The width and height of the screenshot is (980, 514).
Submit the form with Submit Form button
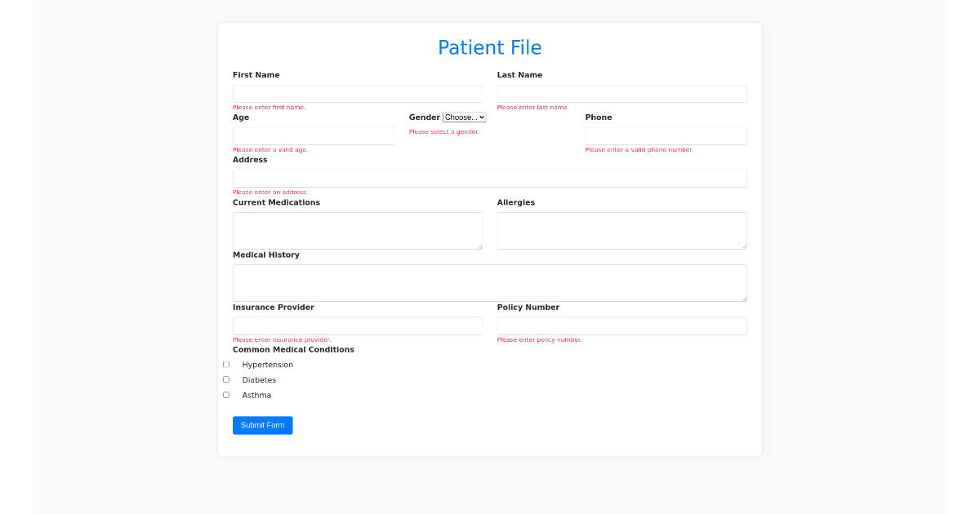[263, 425]
